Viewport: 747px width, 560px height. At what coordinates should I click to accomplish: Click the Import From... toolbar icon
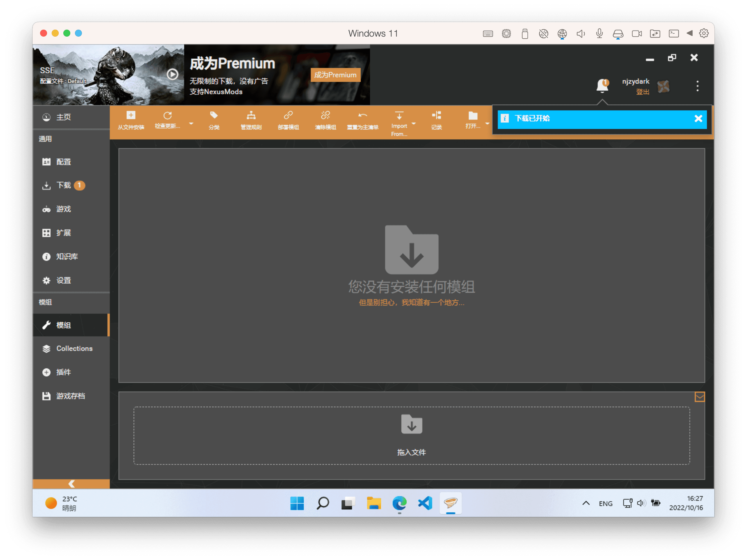tap(399, 116)
